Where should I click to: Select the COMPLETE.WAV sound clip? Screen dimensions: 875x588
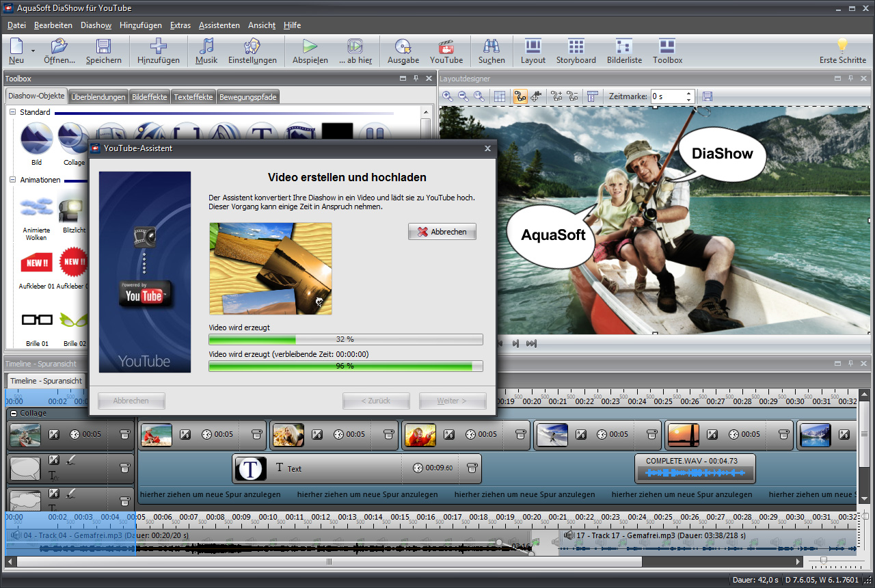point(695,468)
